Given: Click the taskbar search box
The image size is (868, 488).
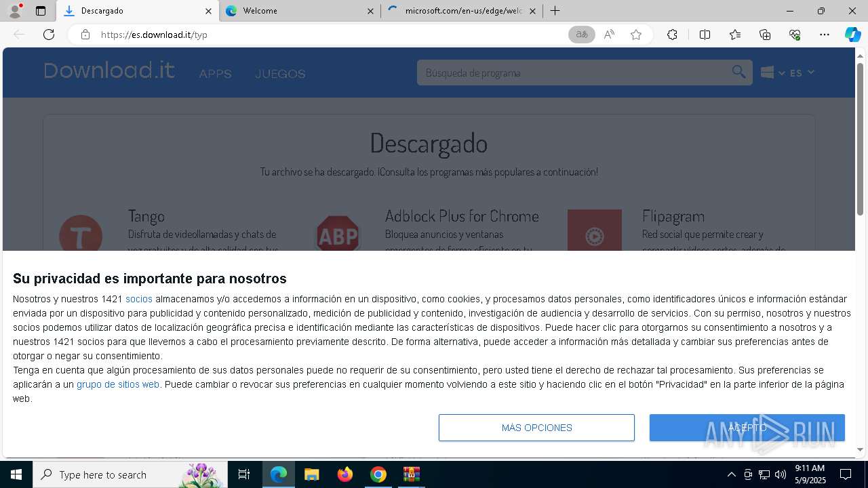Looking at the screenshot, I should point(130,474).
